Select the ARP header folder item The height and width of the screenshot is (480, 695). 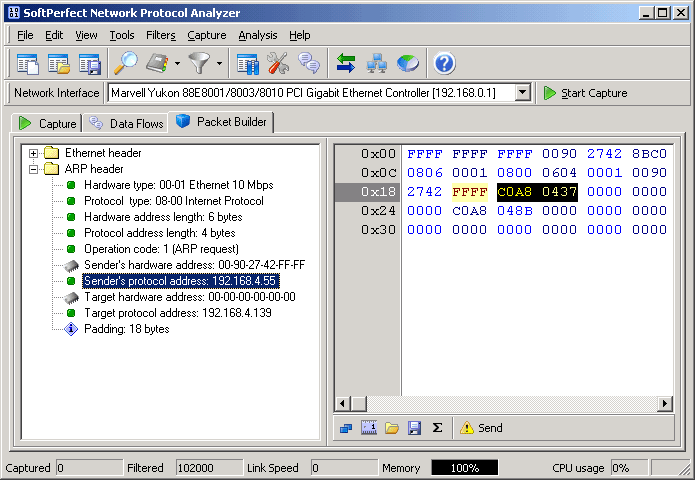[94, 169]
